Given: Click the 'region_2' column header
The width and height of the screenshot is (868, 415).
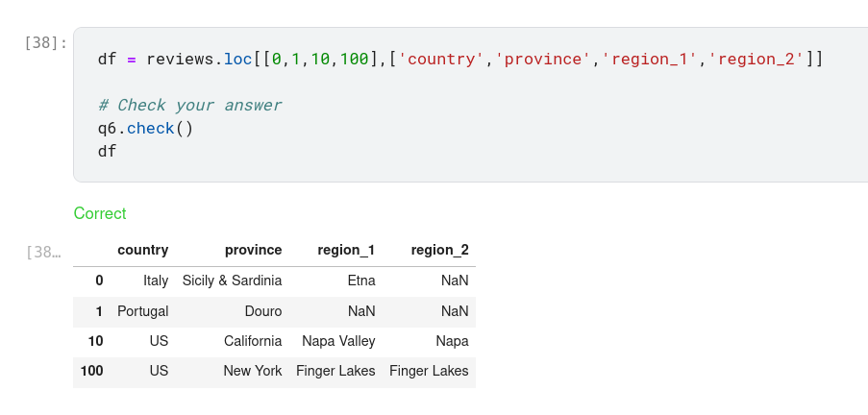Looking at the screenshot, I should (439, 250).
